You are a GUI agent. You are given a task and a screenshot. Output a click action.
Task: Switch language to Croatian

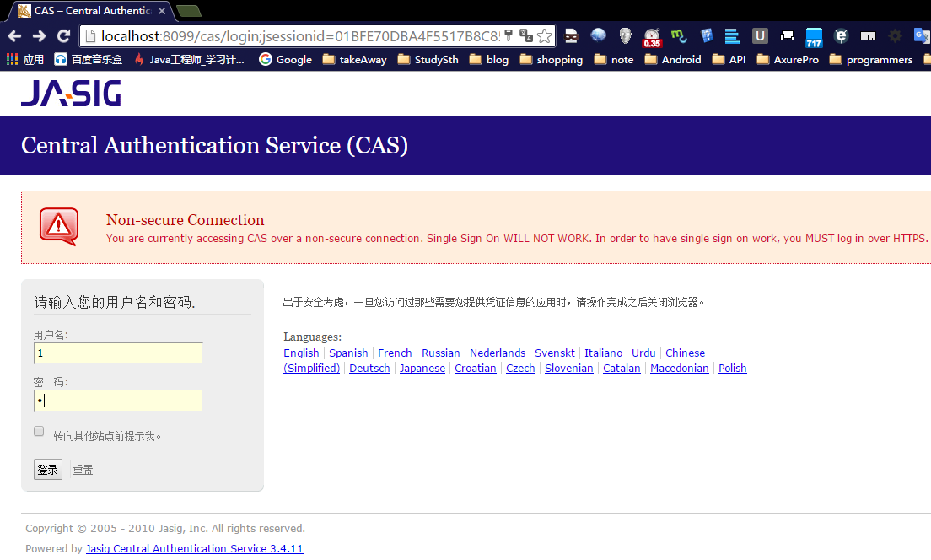coord(475,369)
